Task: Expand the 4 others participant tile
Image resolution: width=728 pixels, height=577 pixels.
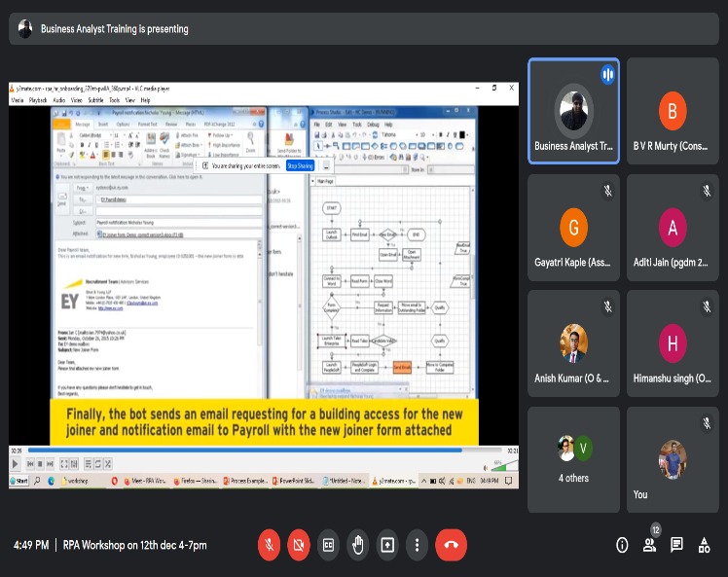Action: click(574, 459)
